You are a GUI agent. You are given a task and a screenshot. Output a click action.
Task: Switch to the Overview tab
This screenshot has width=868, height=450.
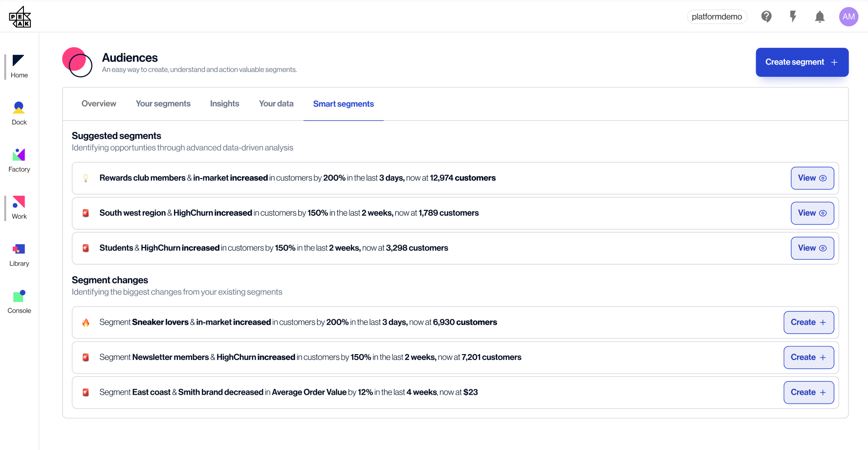[x=99, y=104]
